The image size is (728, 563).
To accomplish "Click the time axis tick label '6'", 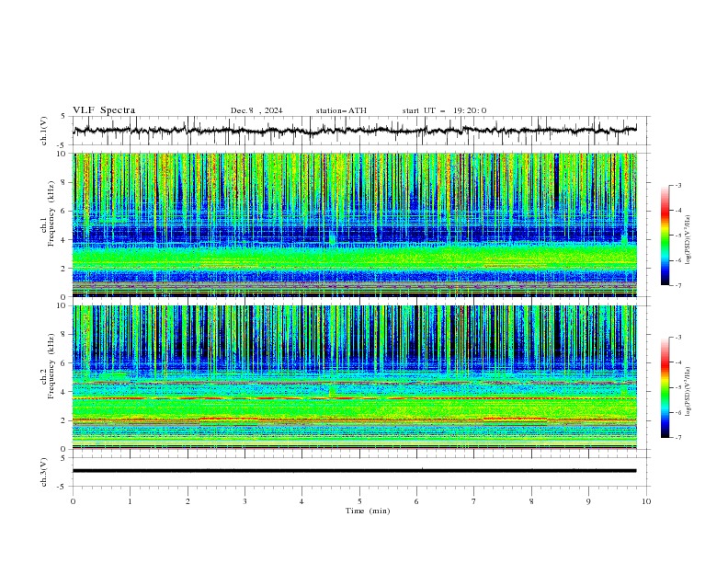I will 416,501.
